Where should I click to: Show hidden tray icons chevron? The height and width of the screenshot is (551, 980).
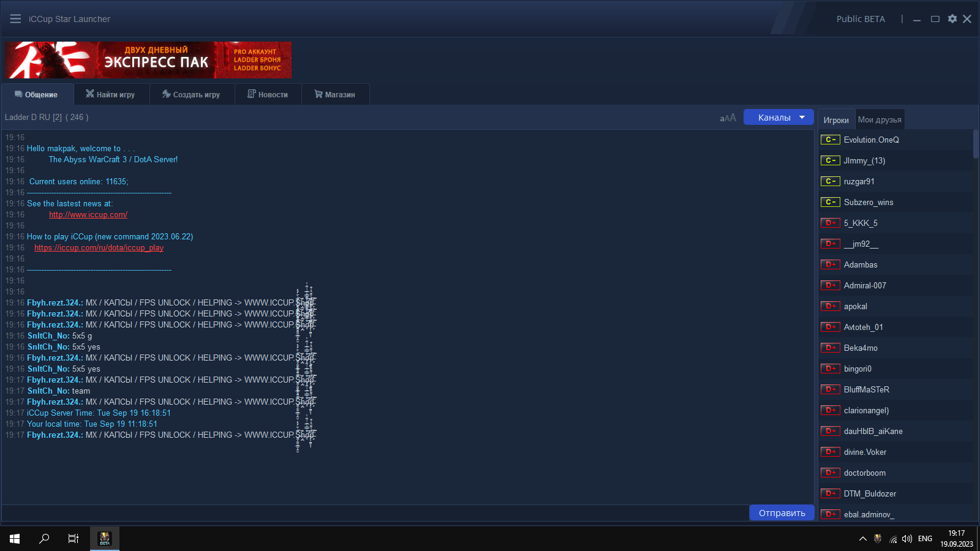coord(862,539)
